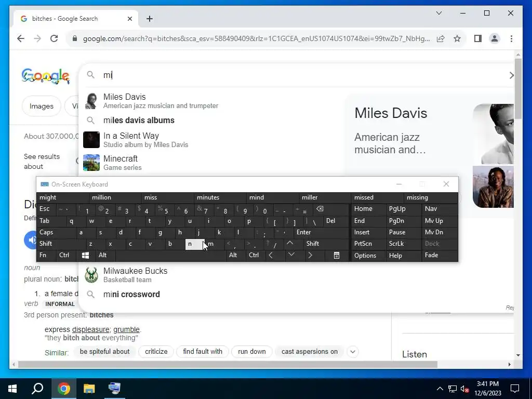Open taskbar search magnifier
532x399 pixels.
37,389
